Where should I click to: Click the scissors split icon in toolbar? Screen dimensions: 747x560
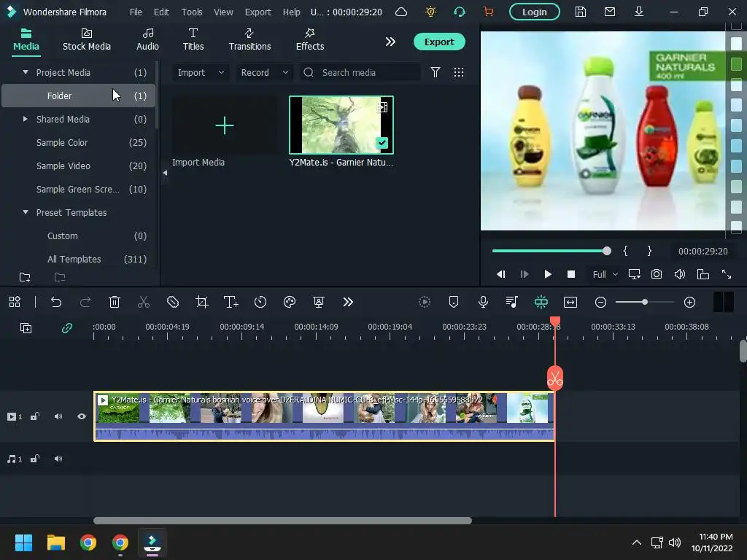(144, 302)
